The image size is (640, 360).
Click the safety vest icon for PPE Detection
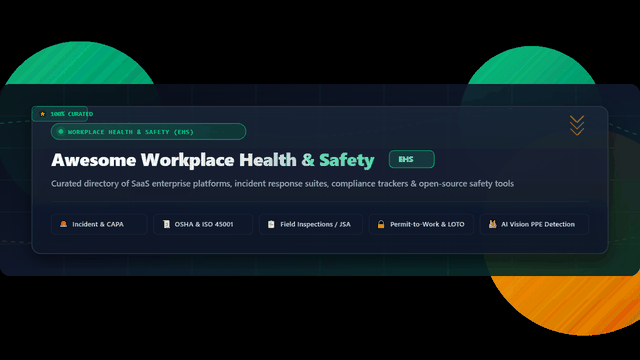pos(492,224)
